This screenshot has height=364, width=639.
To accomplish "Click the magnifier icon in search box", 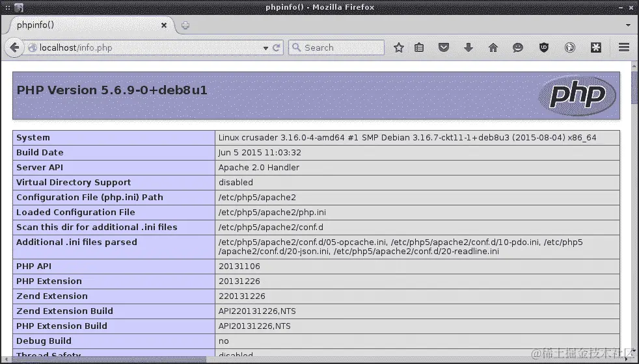I will point(296,47).
